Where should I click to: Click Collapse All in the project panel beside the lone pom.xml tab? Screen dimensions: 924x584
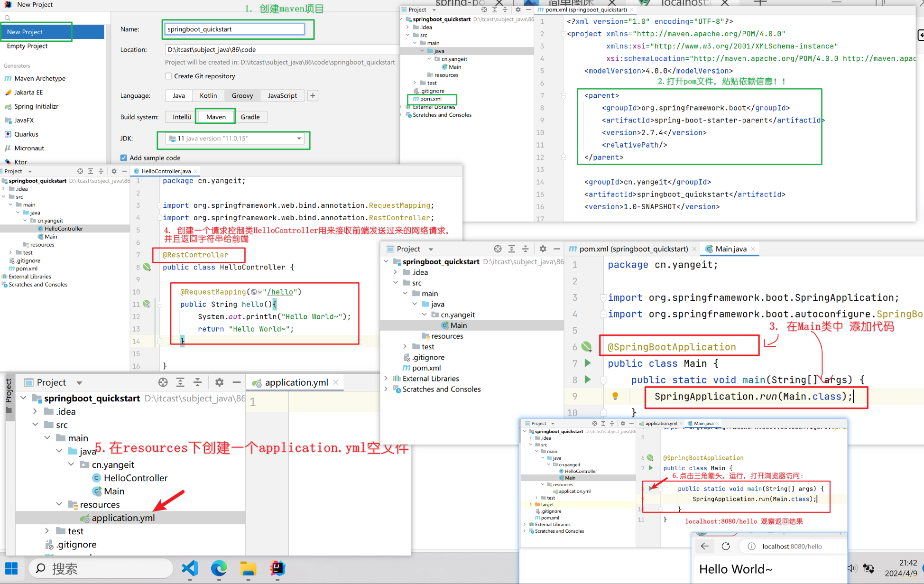[505, 9]
